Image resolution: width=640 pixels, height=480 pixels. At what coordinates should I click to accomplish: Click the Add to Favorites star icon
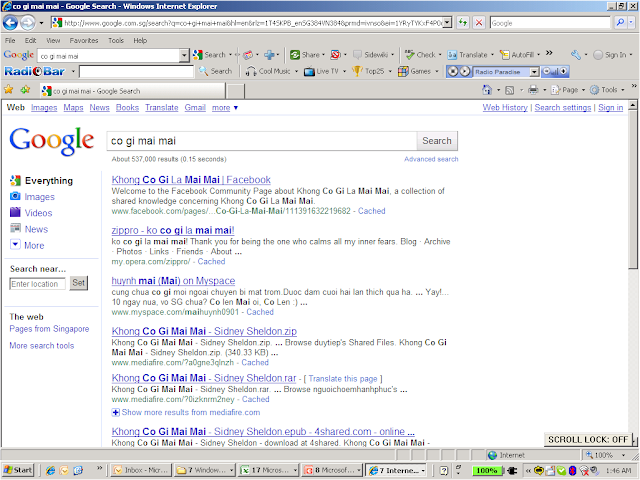tap(25, 89)
